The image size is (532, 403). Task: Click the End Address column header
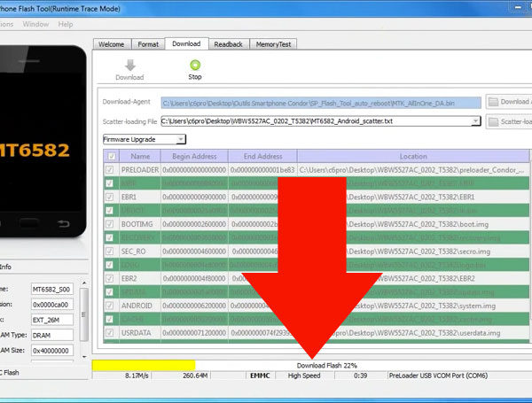point(263,156)
